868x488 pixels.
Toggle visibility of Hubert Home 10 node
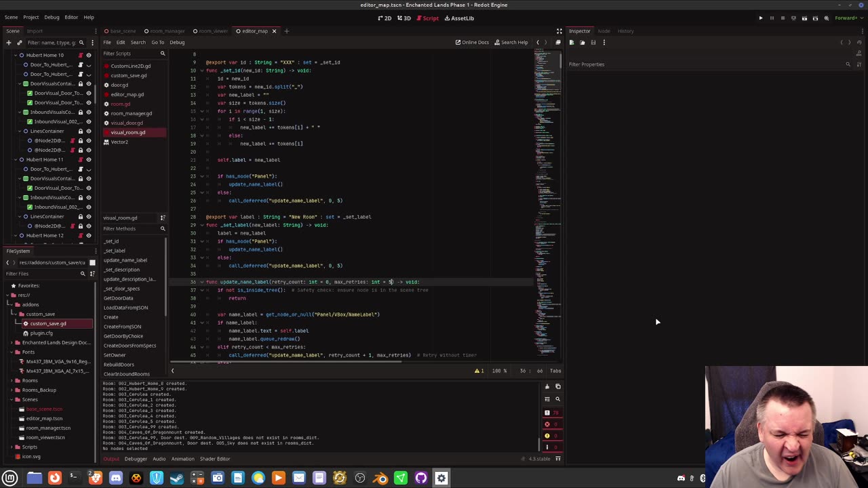click(88, 55)
